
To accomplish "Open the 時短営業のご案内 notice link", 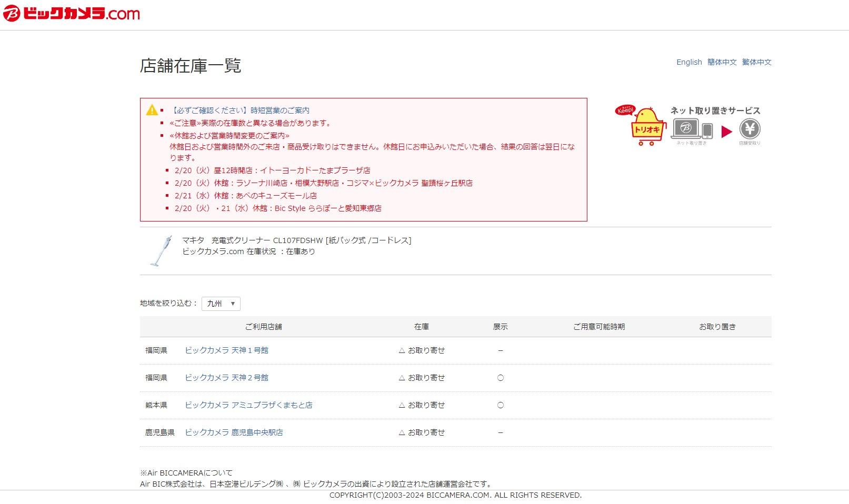I will (240, 110).
